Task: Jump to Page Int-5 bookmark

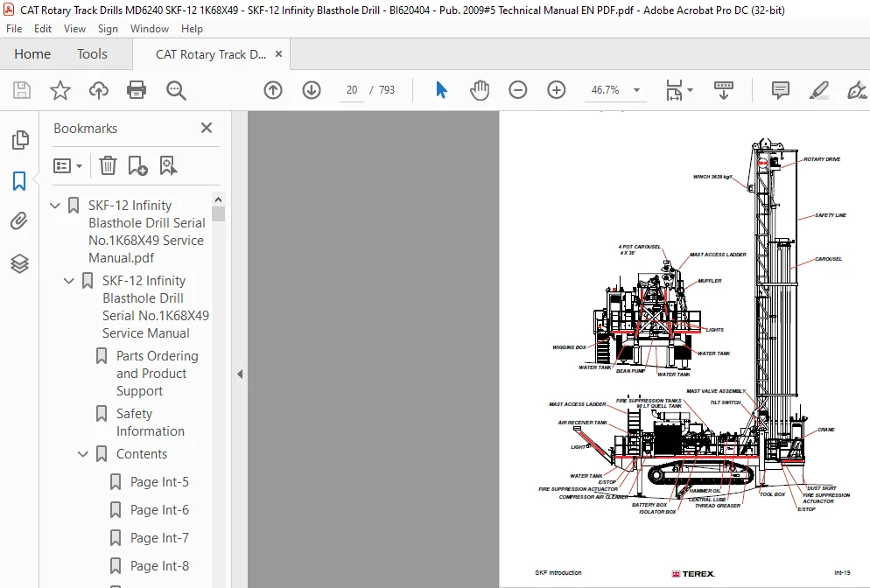Action: (x=159, y=482)
